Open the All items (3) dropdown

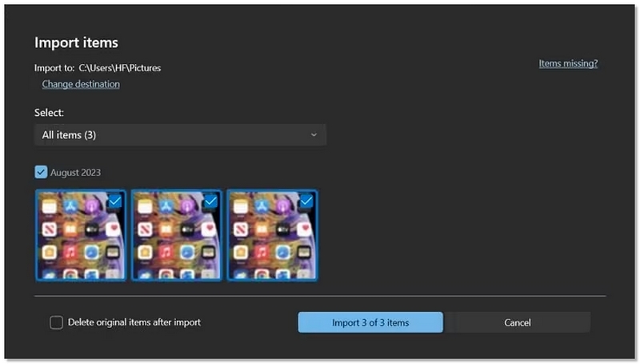[x=180, y=135]
